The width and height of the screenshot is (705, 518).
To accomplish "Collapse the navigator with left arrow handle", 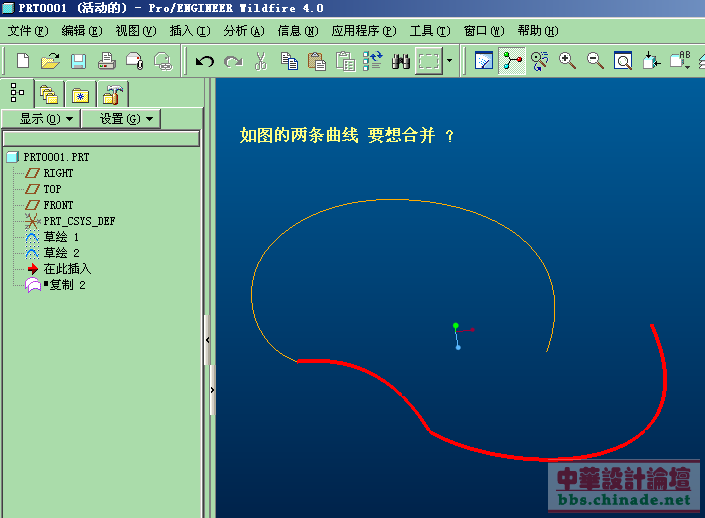I will (x=207, y=340).
